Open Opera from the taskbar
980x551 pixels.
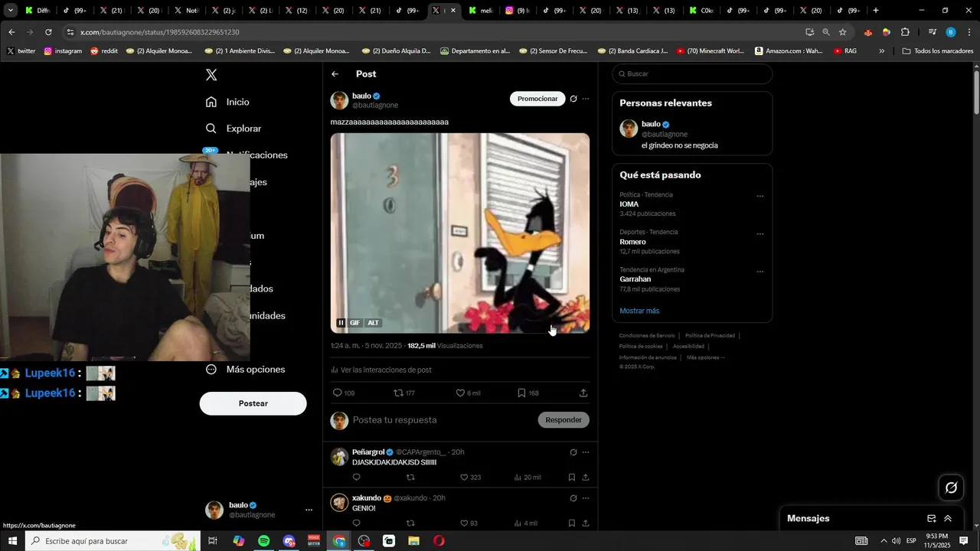click(x=439, y=541)
